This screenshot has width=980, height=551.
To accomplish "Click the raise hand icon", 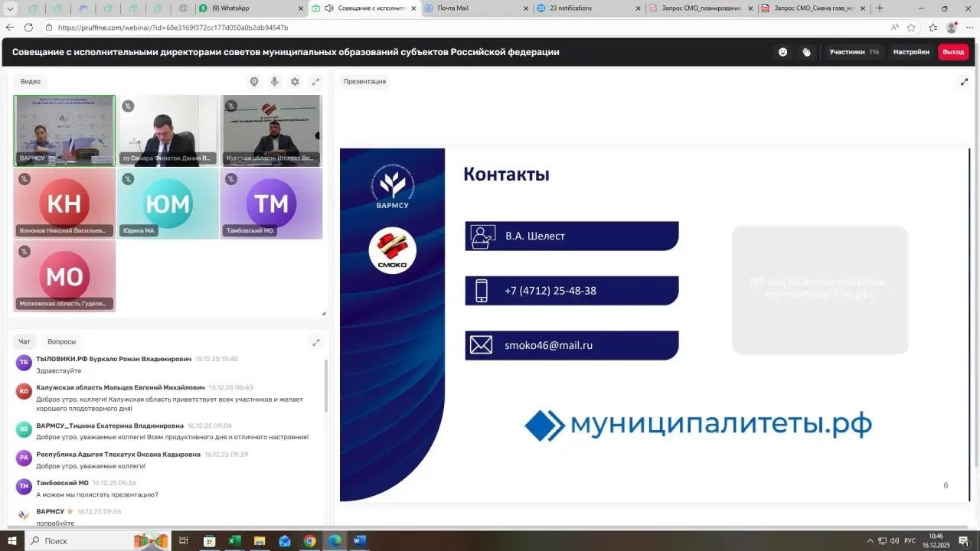I will 806,51.
